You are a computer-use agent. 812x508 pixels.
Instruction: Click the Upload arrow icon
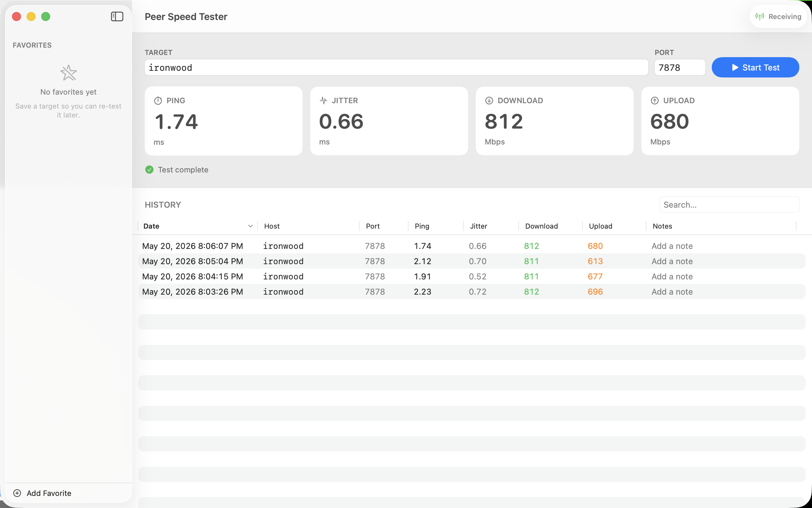(655, 100)
